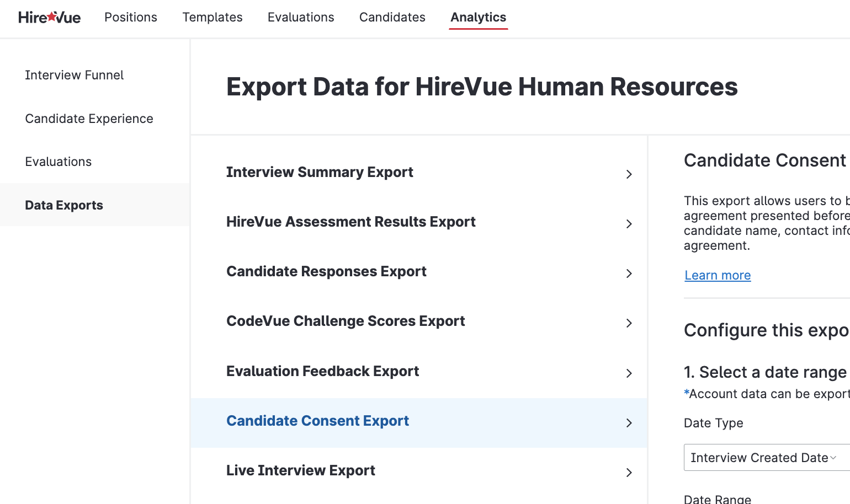
Task: Open the Candidates navigation item
Action: (x=392, y=17)
